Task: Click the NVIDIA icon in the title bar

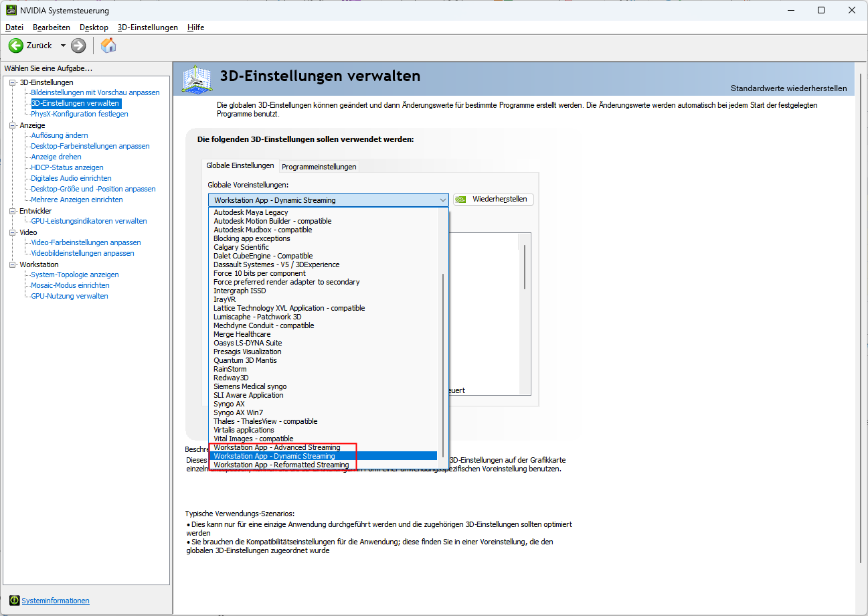Action: tap(10, 10)
